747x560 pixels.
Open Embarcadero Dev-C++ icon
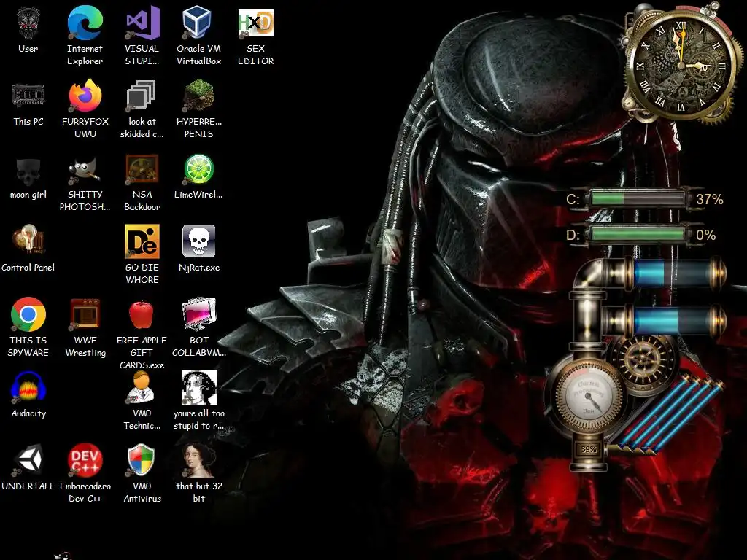85,460
